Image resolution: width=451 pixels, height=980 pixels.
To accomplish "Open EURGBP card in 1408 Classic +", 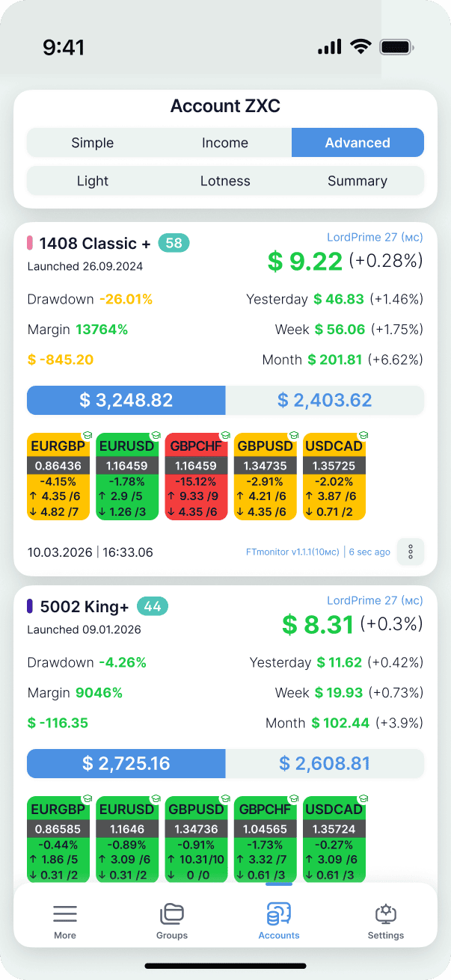I will tap(58, 476).
